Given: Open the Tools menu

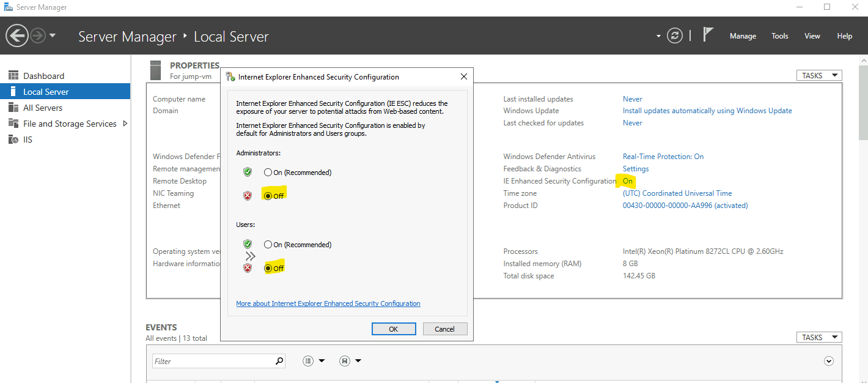Looking at the screenshot, I should (779, 36).
